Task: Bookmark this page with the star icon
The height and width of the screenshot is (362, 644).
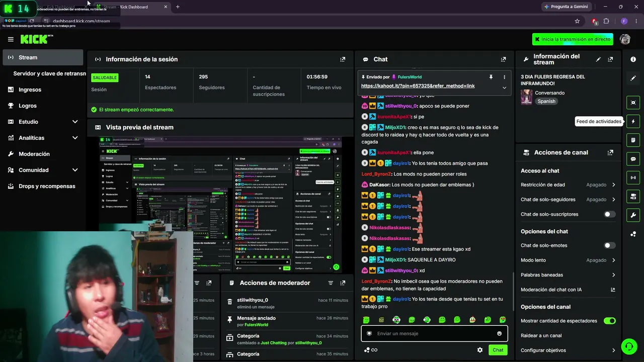Action: [x=577, y=21]
